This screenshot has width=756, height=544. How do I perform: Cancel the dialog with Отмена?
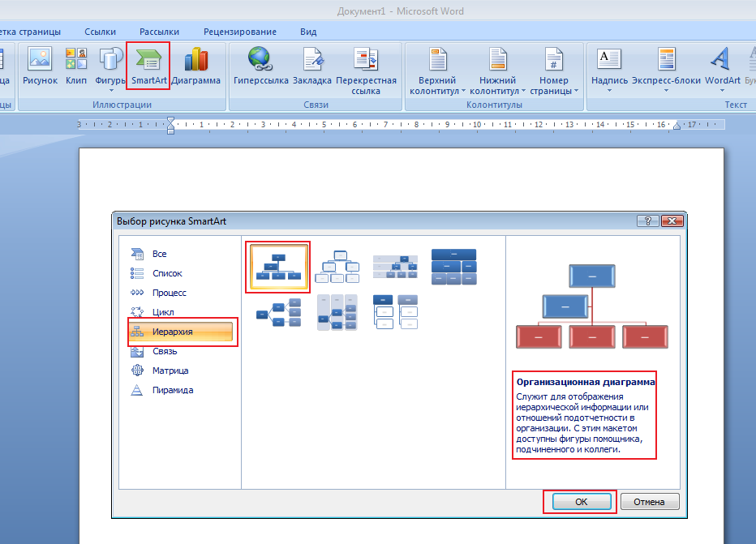pyautogui.click(x=649, y=502)
